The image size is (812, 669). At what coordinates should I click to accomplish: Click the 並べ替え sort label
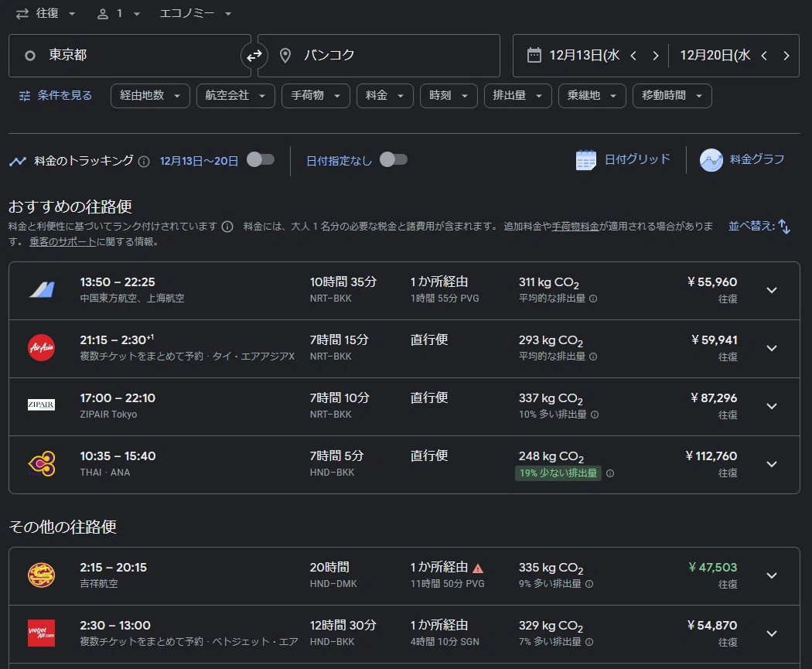pos(752,227)
